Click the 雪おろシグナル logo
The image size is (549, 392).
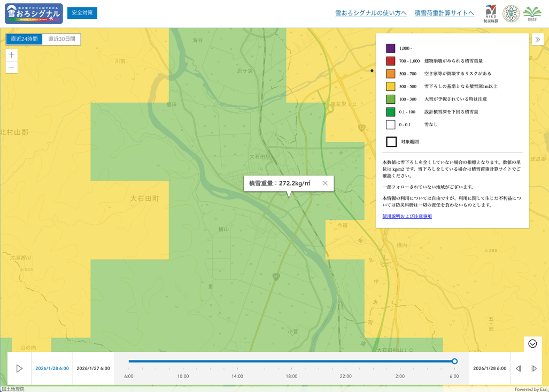tap(34, 13)
